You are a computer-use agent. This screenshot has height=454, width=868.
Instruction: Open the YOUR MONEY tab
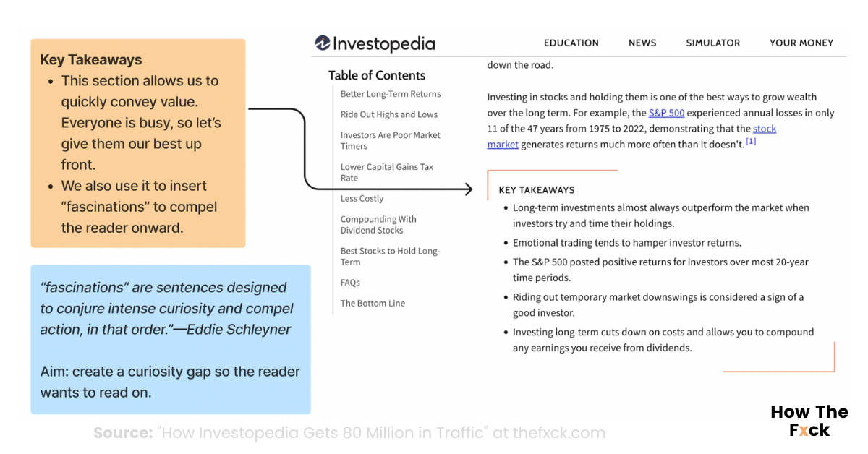(x=801, y=43)
